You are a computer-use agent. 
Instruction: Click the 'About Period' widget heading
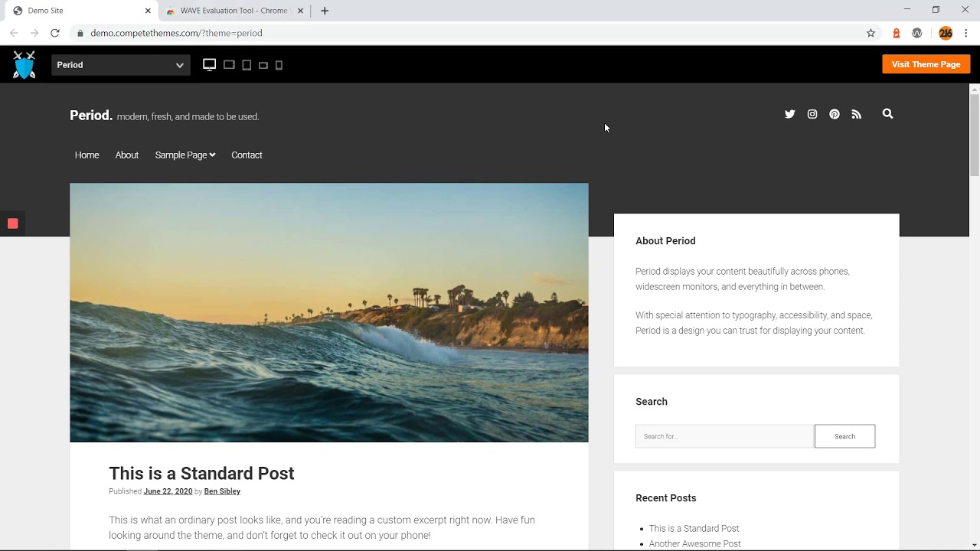[665, 241]
